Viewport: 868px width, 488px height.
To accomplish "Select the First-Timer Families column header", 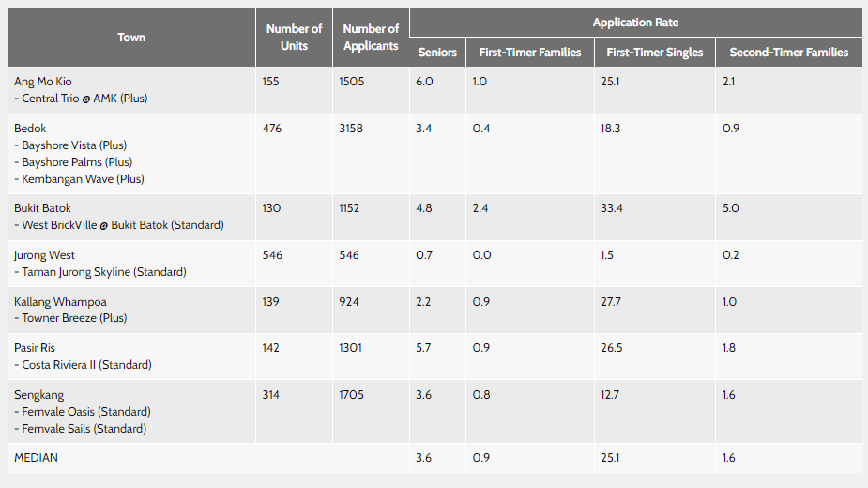I will click(x=530, y=53).
